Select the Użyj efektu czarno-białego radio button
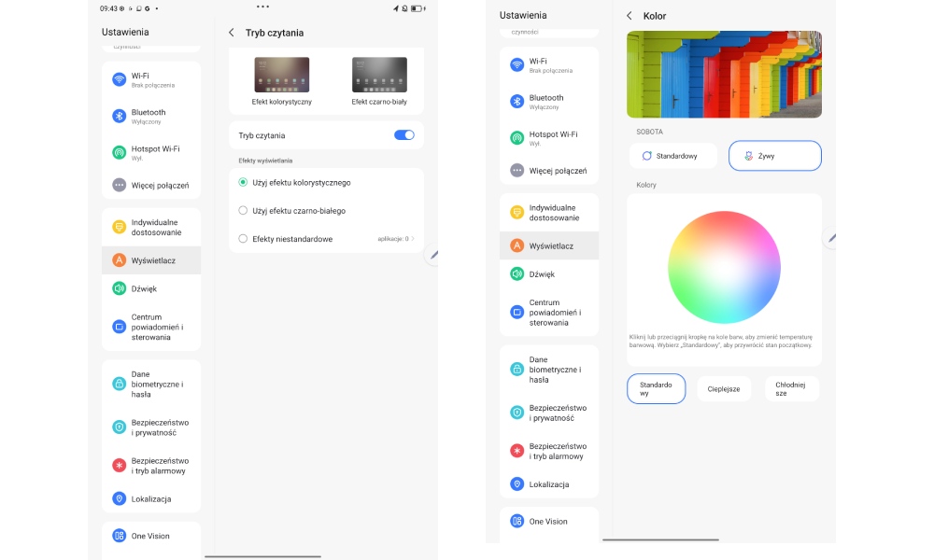Image resolution: width=934 pixels, height=560 pixels. pos(243,211)
